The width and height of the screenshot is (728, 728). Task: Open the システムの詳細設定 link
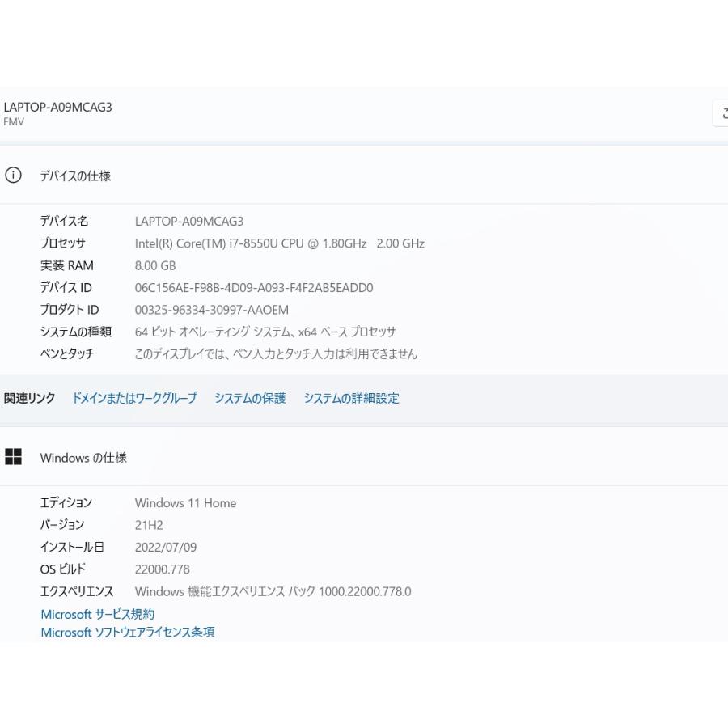(x=351, y=398)
